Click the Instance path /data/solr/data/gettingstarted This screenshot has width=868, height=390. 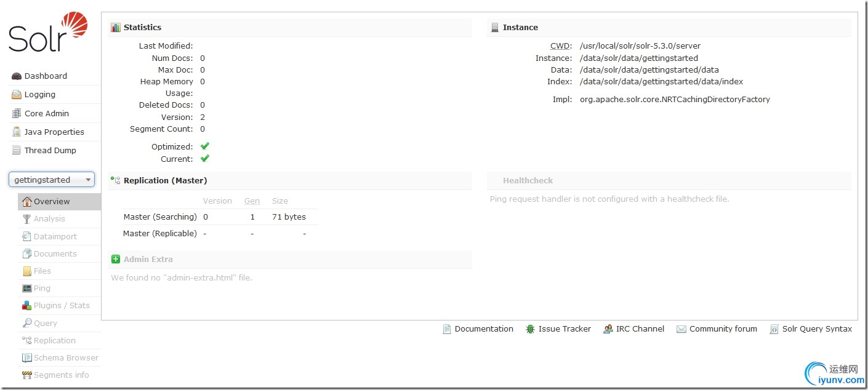(639, 58)
